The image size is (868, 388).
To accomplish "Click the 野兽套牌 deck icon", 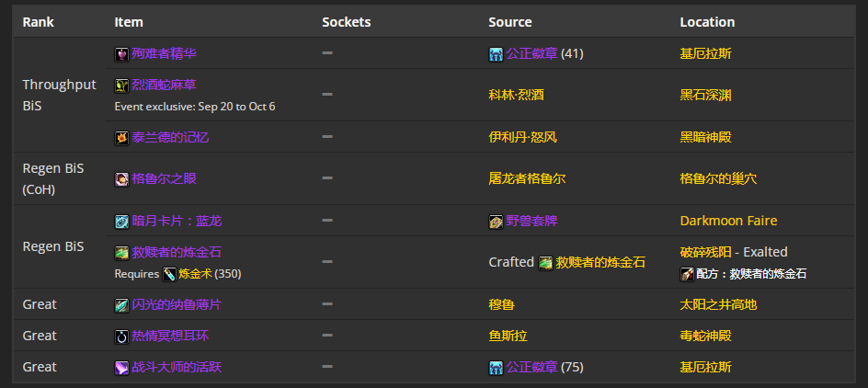I will [x=496, y=222].
